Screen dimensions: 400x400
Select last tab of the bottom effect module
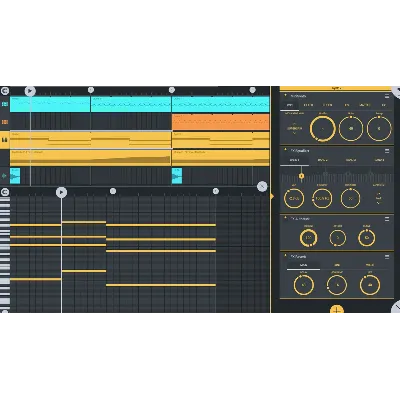click(x=370, y=265)
